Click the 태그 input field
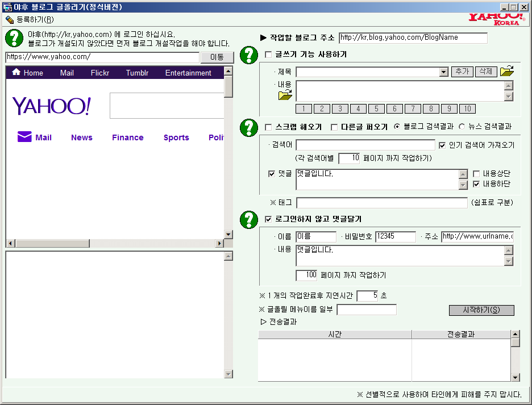 tap(381, 203)
